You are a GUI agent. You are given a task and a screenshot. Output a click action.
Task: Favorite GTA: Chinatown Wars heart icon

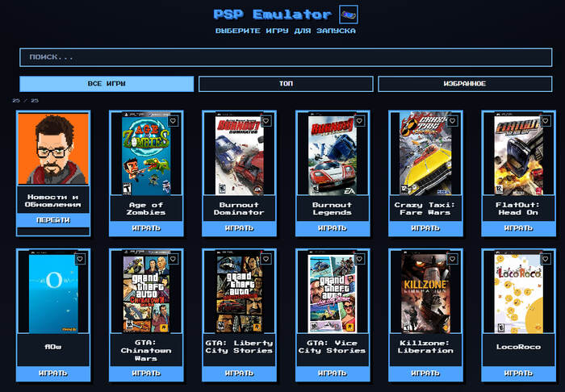pyautogui.click(x=173, y=259)
